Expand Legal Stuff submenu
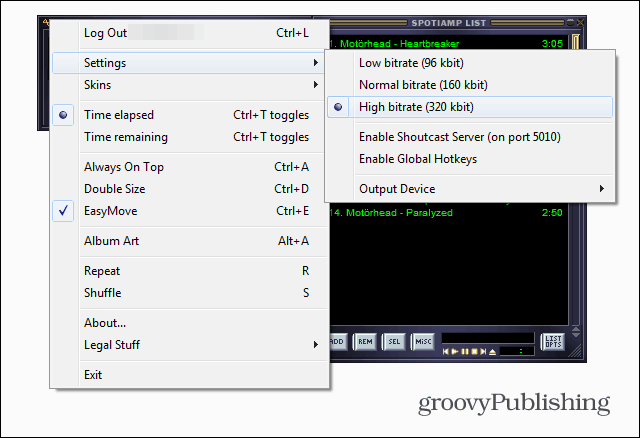The height and width of the screenshot is (438, 640). pos(189,345)
